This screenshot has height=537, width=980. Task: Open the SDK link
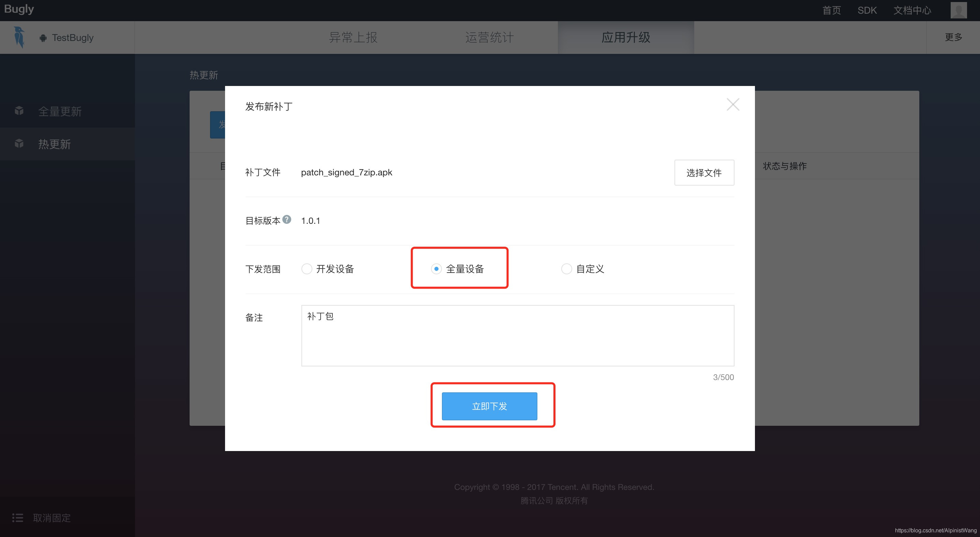(x=867, y=10)
